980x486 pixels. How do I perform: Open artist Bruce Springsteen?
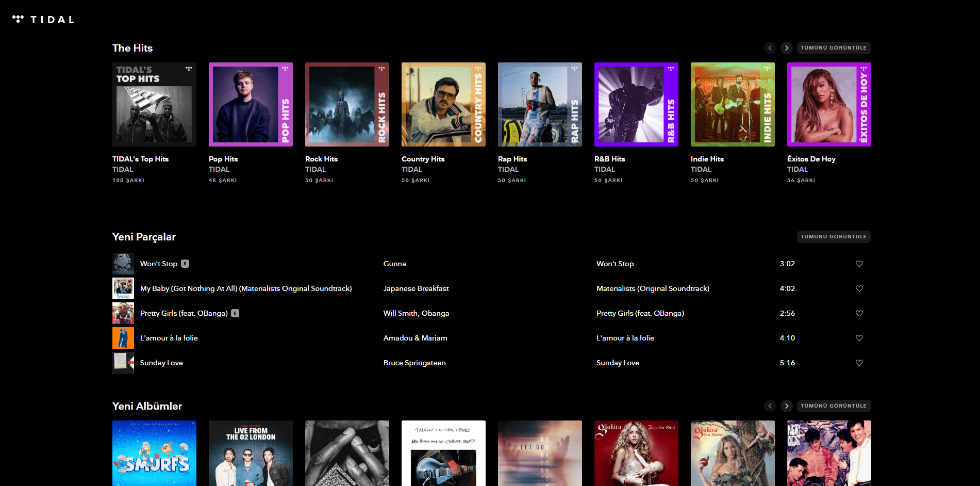click(414, 363)
